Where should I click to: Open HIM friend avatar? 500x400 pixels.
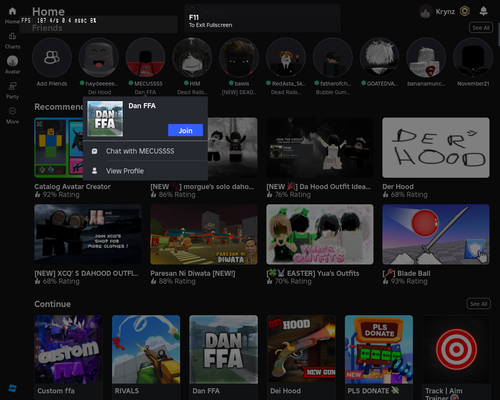(192, 57)
